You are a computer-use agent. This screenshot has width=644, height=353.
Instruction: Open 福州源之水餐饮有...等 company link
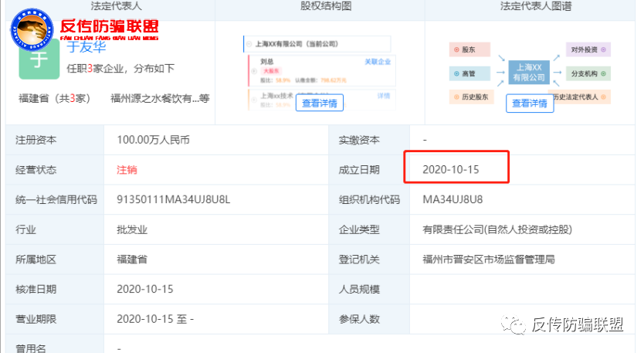tap(160, 98)
